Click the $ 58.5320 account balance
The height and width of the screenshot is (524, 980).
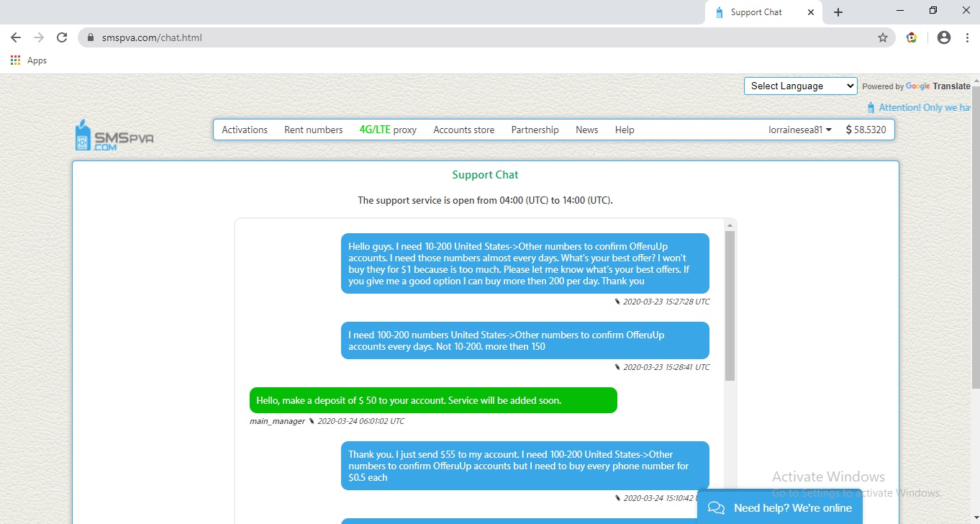click(866, 130)
